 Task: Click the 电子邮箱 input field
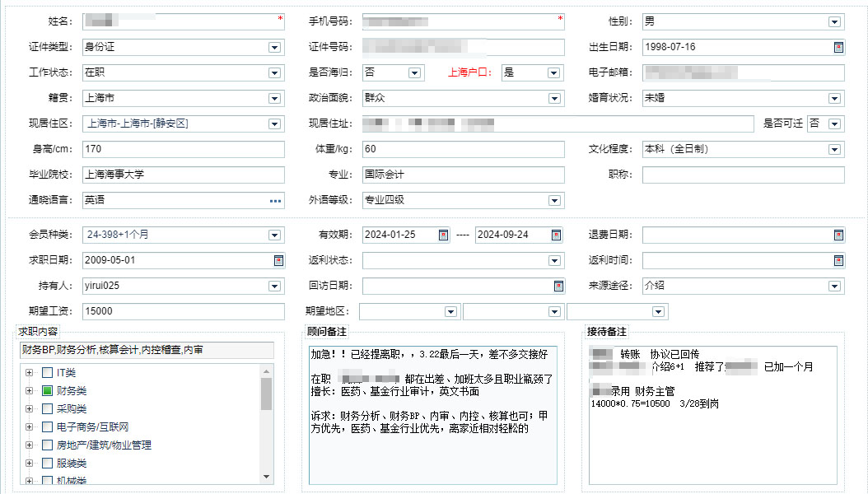click(x=744, y=73)
